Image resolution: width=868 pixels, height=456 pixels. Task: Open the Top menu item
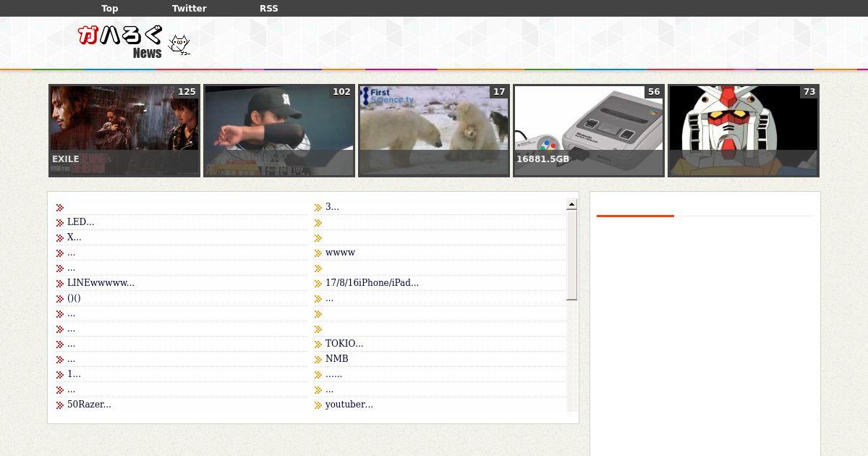coord(109,9)
